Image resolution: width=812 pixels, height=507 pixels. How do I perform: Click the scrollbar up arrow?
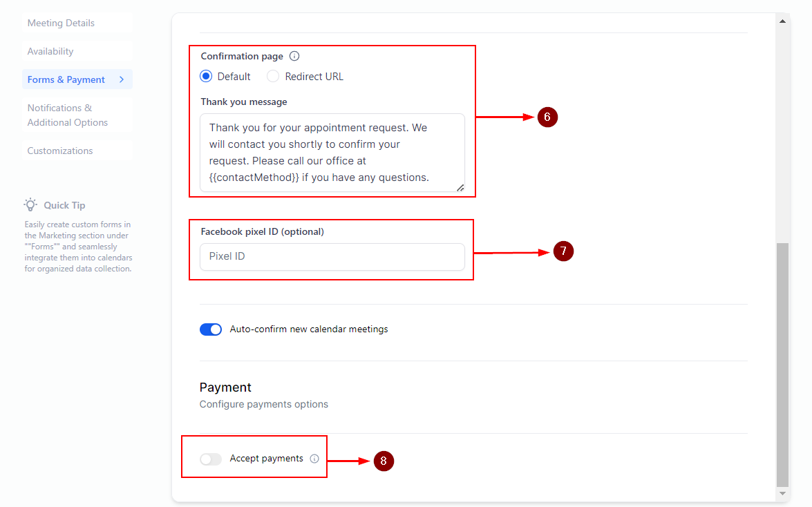click(782, 21)
